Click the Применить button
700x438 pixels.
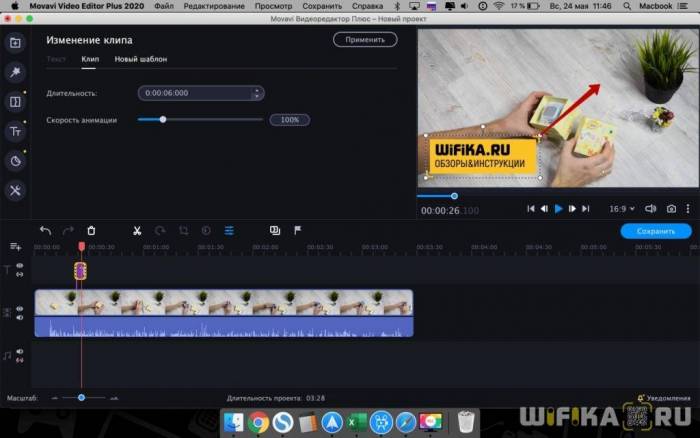click(x=365, y=40)
